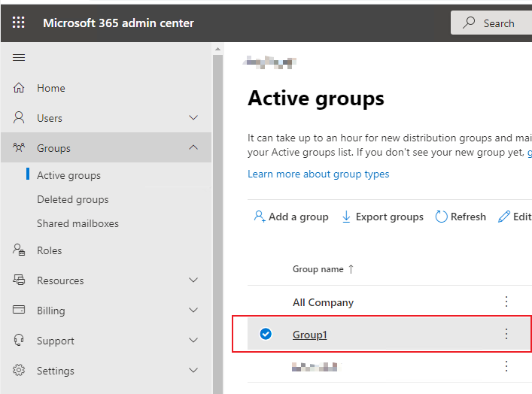Open the Group1 group link
The image size is (532, 394).
[x=310, y=335]
